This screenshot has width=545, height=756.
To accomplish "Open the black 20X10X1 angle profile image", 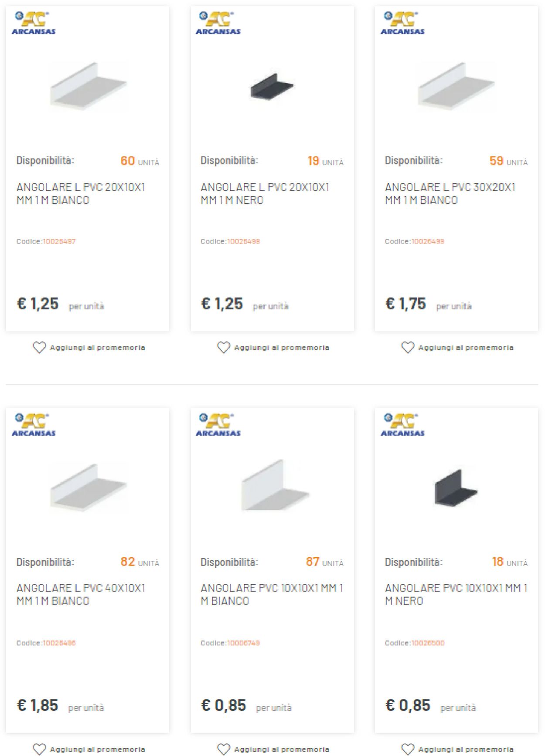I will click(272, 87).
